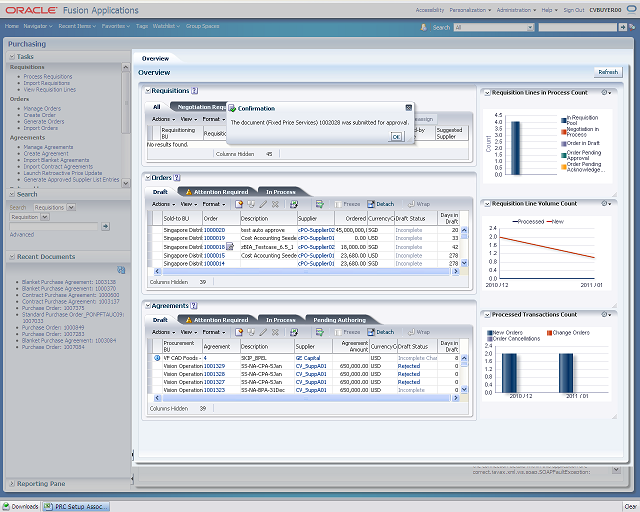
Task: Open order 1000020 link
Action: [214, 230]
